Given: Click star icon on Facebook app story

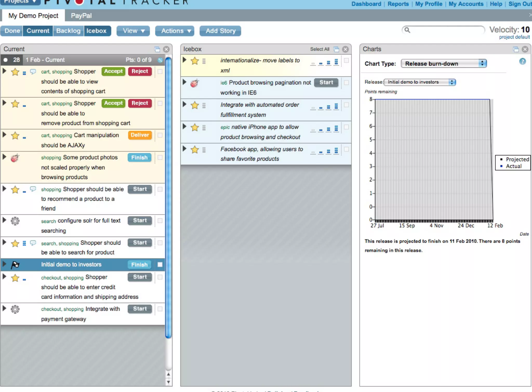Looking at the screenshot, I should pyautogui.click(x=195, y=150).
